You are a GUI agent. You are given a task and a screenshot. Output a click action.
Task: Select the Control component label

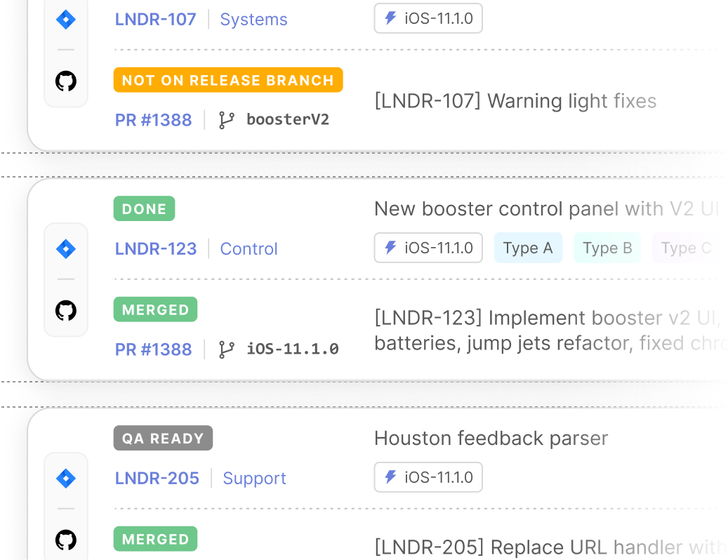(x=249, y=249)
